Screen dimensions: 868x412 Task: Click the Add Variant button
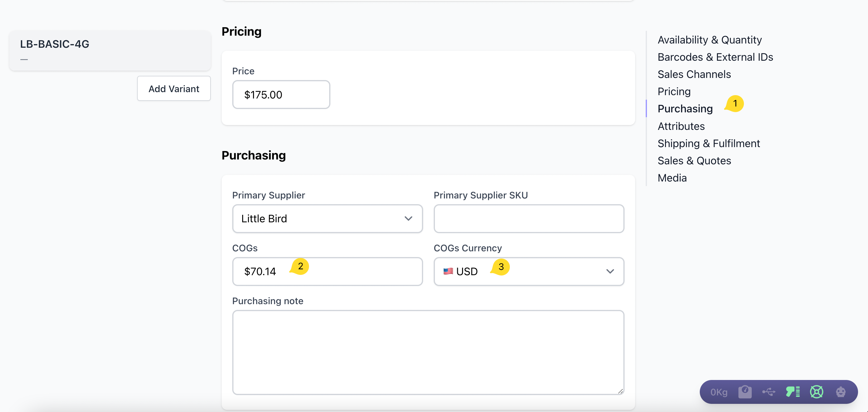click(174, 89)
